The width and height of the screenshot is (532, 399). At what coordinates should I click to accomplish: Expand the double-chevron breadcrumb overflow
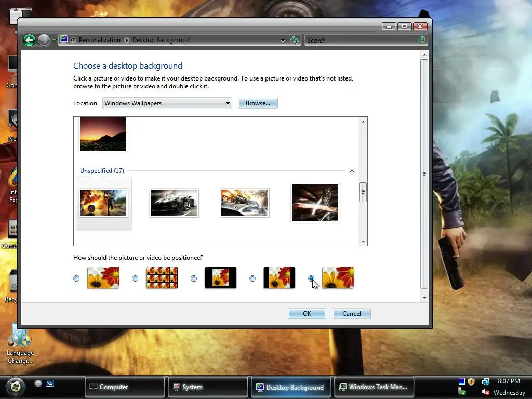(x=73, y=40)
